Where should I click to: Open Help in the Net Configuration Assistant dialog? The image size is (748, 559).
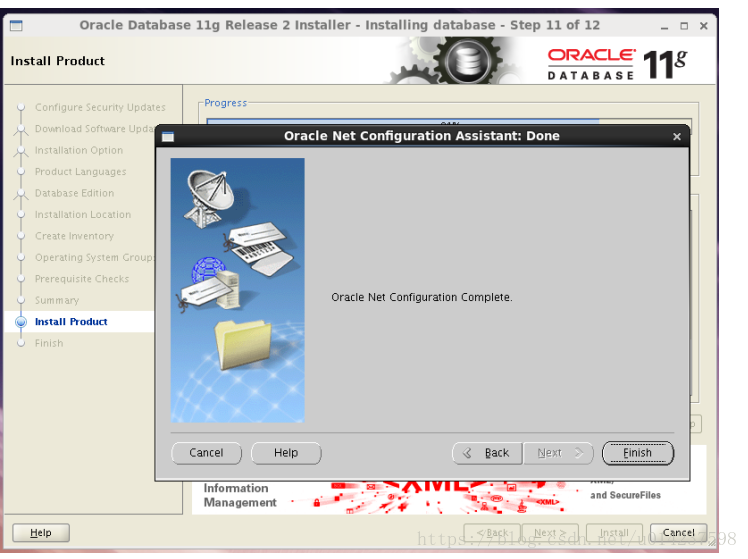click(286, 453)
